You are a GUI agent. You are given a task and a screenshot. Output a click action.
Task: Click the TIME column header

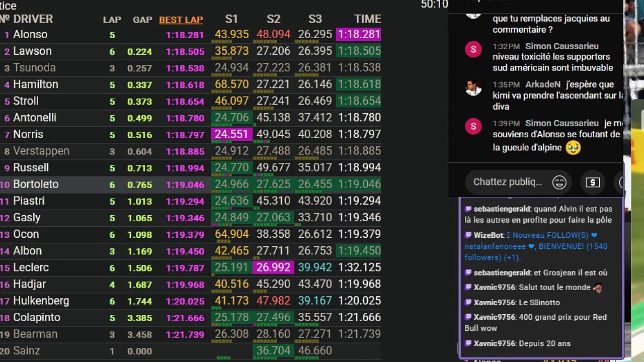click(x=367, y=19)
